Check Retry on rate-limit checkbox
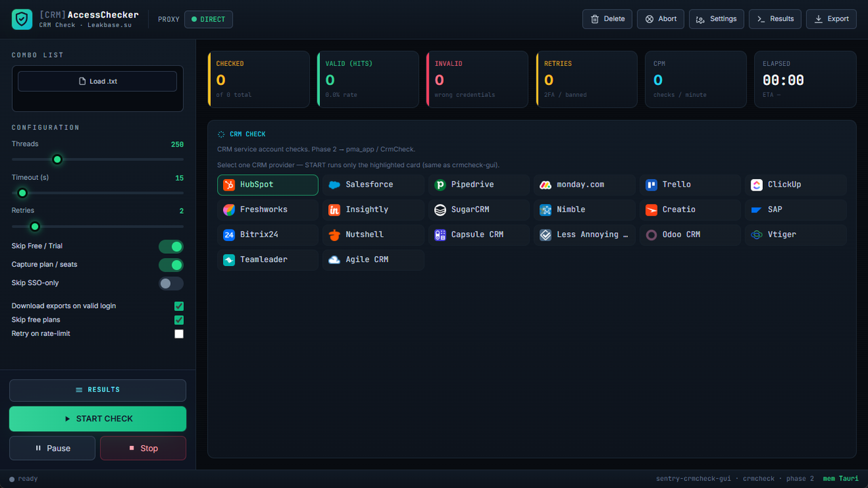 (179, 334)
